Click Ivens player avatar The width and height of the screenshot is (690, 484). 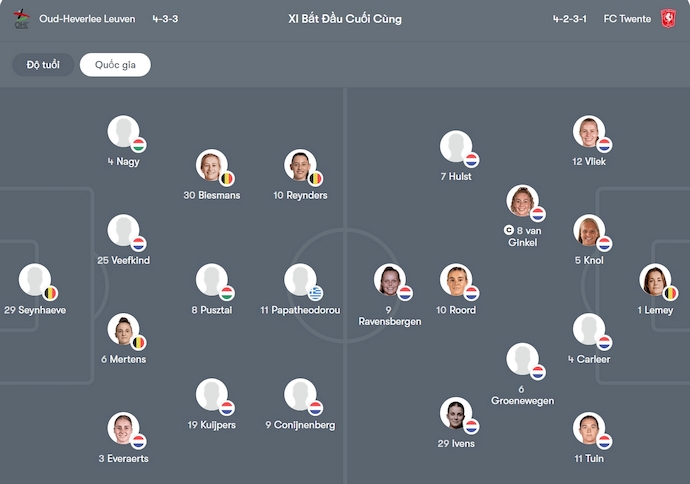[x=455, y=413]
